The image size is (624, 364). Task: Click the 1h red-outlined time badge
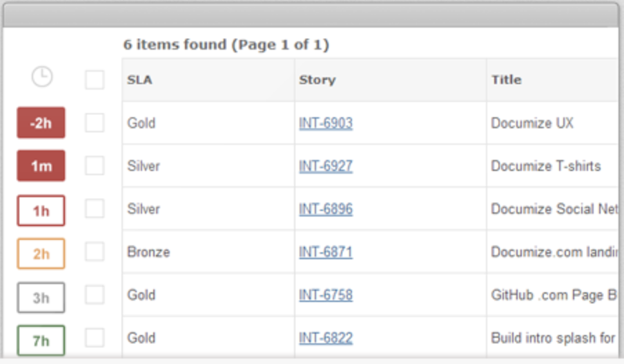[41, 211]
